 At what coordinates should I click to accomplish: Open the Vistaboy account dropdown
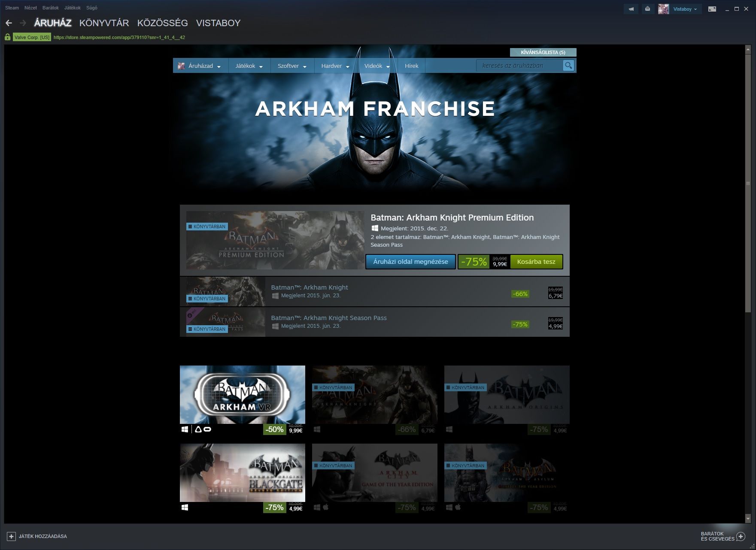coord(685,9)
